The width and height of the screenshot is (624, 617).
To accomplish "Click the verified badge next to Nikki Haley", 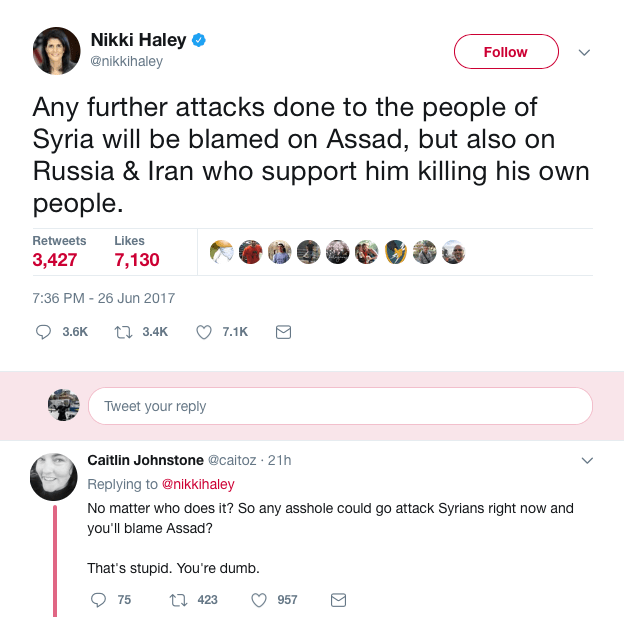I will [x=200, y=41].
